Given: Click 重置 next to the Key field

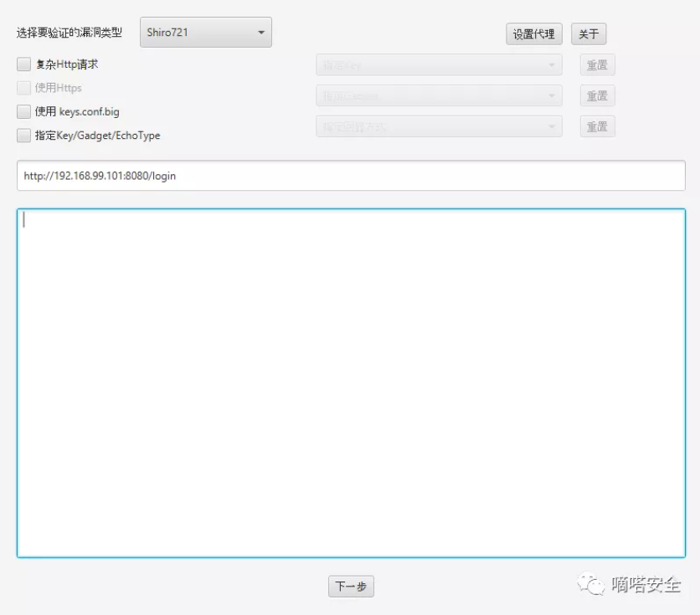Looking at the screenshot, I should point(597,65).
